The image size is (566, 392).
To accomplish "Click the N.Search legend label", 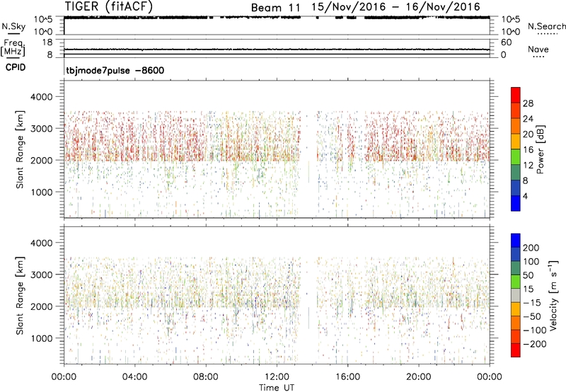I will pos(546,26).
